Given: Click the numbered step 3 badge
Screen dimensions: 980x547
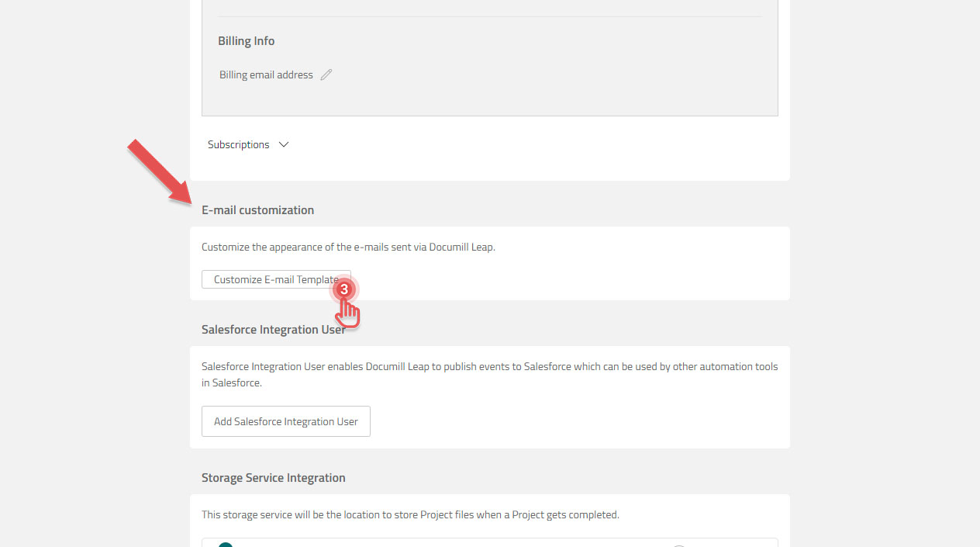Looking at the screenshot, I should pyautogui.click(x=344, y=289).
